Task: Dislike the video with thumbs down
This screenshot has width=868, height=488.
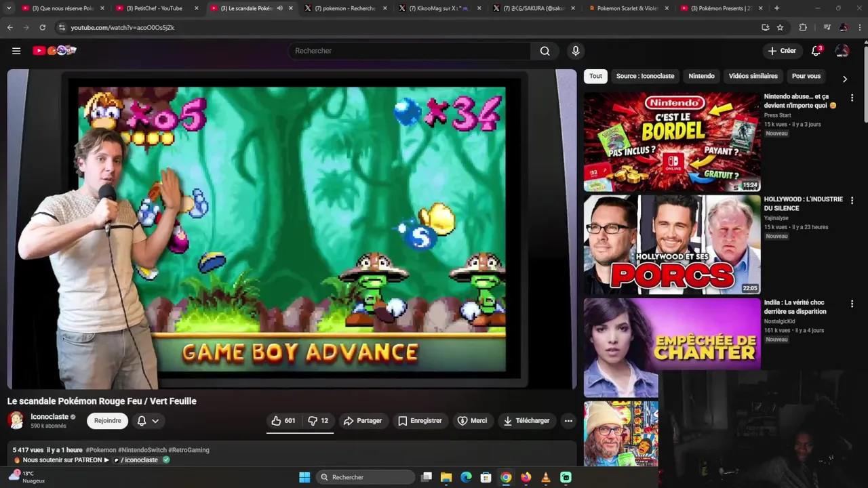Action: click(318, 421)
